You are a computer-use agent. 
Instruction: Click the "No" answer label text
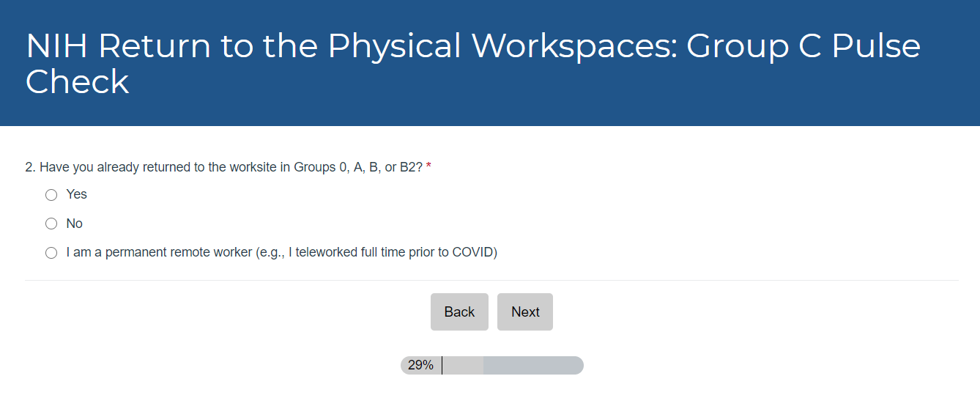point(75,224)
